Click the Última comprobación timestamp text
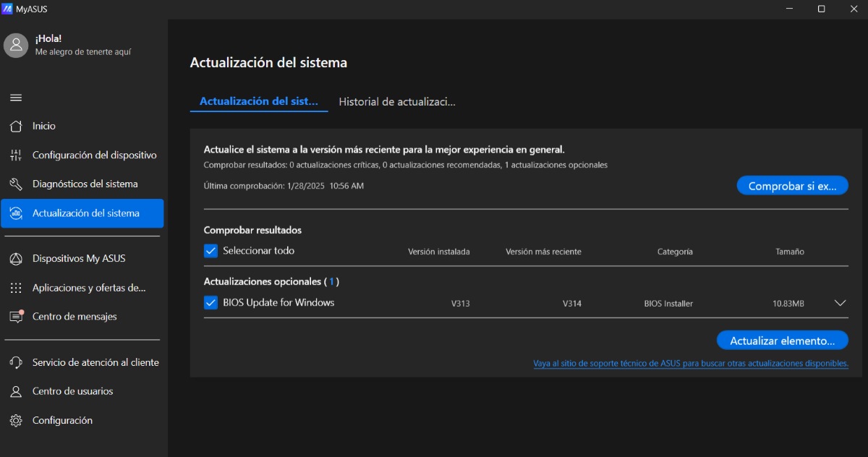 coord(284,186)
